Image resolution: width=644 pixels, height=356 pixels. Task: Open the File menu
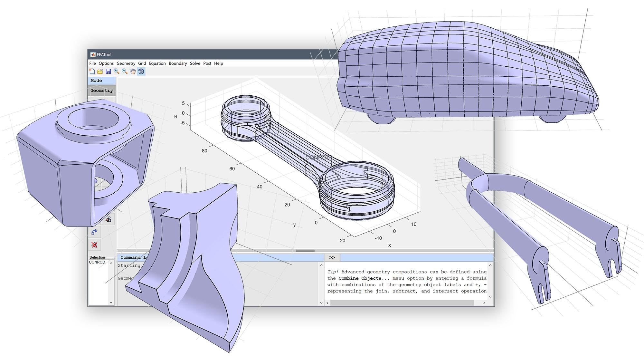click(x=92, y=63)
